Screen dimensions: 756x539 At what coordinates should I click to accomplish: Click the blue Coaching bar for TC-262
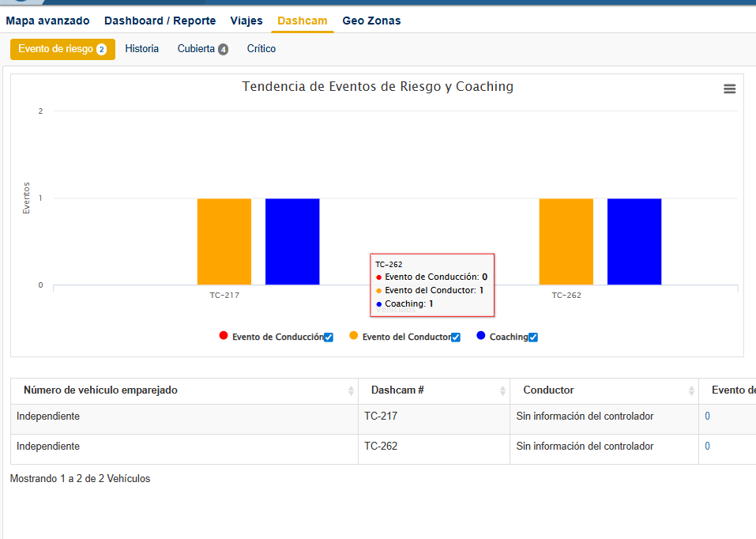634,241
